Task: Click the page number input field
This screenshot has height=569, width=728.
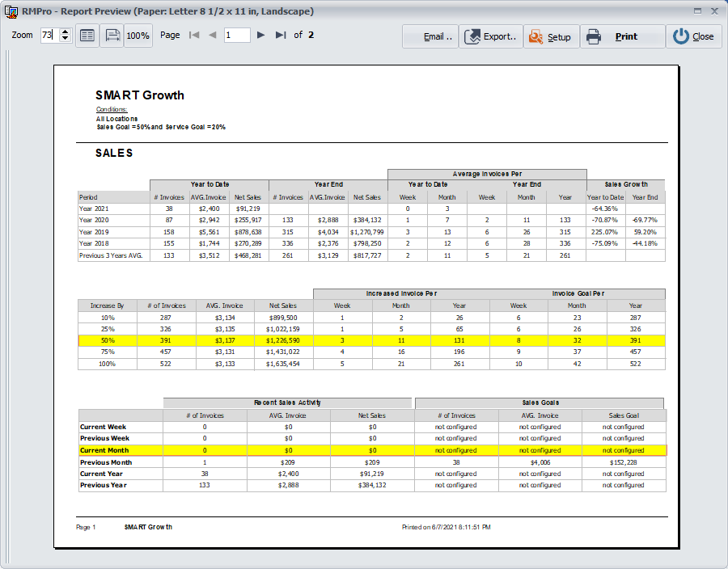Action: coord(237,36)
